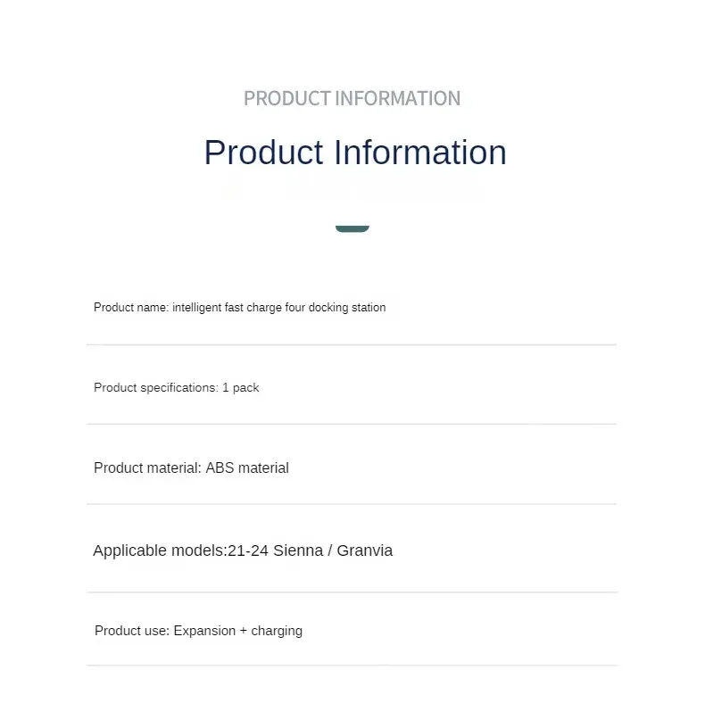The height and width of the screenshot is (728, 705).
Task: Click the teal decorative bar under title
Action: [352, 228]
